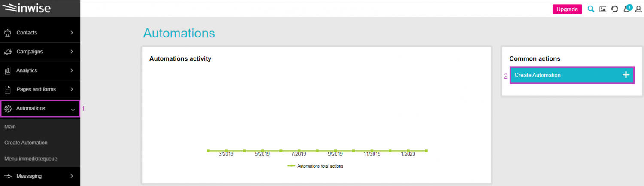Open the user profile icon
Screen dimensions: 644x186
click(638, 9)
